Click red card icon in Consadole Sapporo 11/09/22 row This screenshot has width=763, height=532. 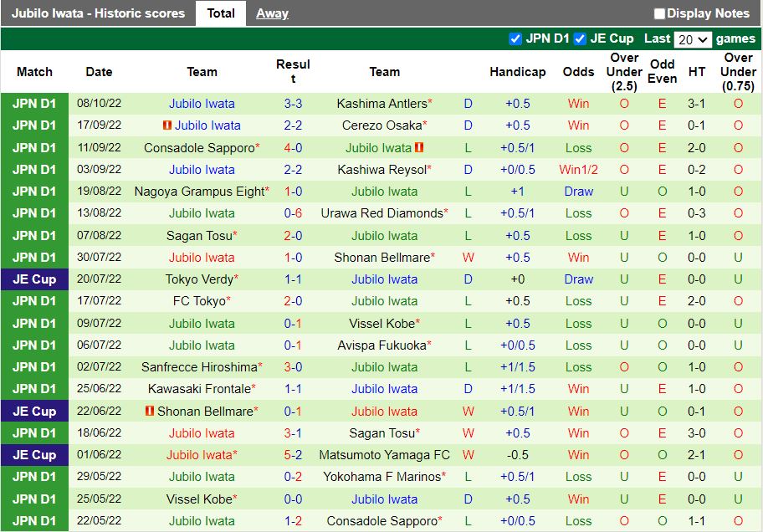coord(419,147)
